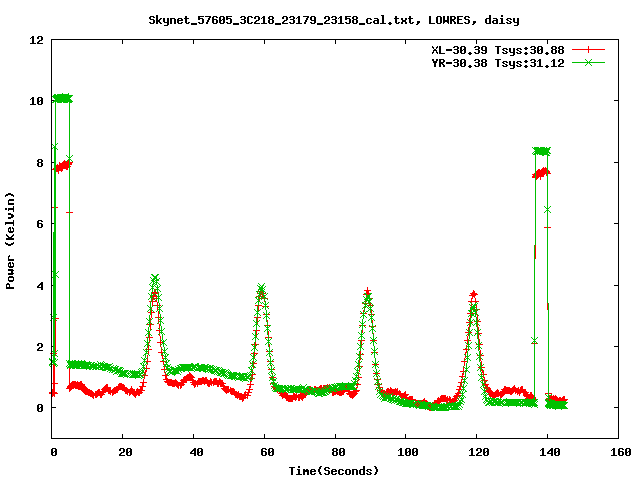Click the Power (Kelvin) axis label
The height and width of the screenshot is (480, 640).
(10, 241)
